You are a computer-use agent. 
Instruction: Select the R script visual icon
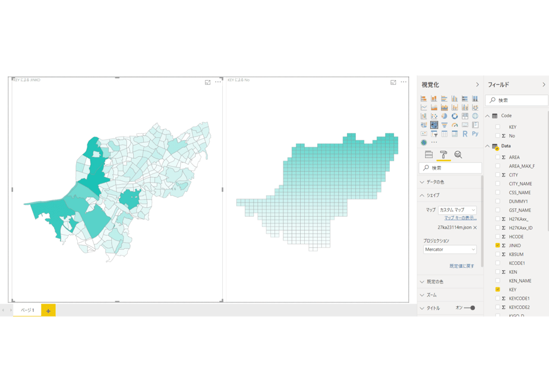tap(465, 134)
